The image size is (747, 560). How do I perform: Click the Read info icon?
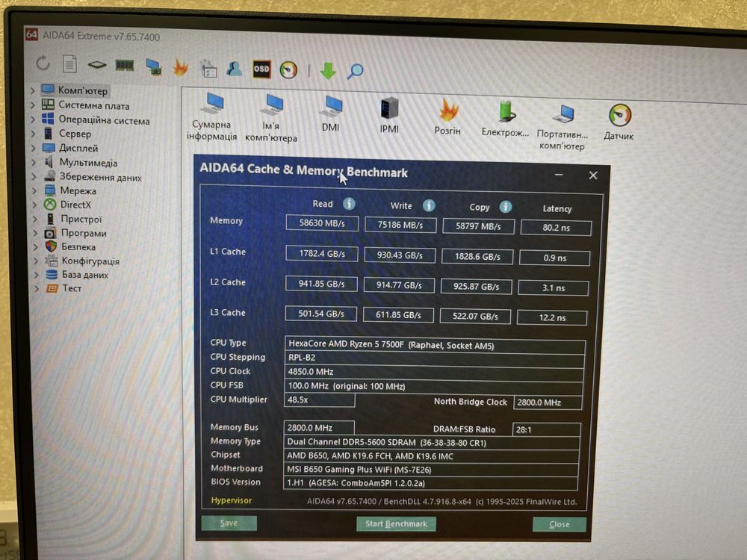[349, 204]
